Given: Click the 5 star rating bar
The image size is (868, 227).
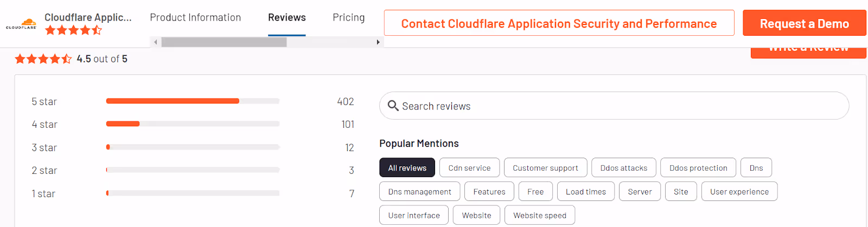Looking at the screenshot, I should tap(193, 101).
